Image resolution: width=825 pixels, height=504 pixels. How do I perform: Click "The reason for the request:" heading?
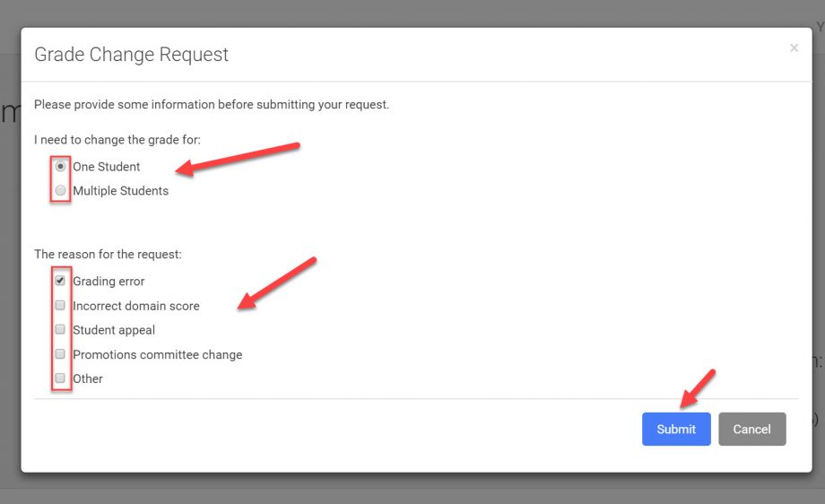(108, 255)
